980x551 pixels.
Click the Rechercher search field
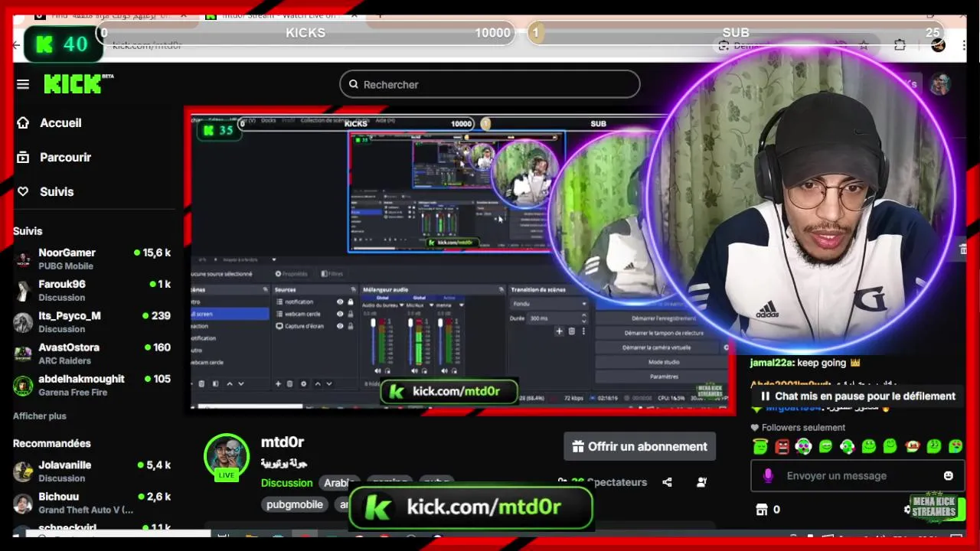[490, 84]
